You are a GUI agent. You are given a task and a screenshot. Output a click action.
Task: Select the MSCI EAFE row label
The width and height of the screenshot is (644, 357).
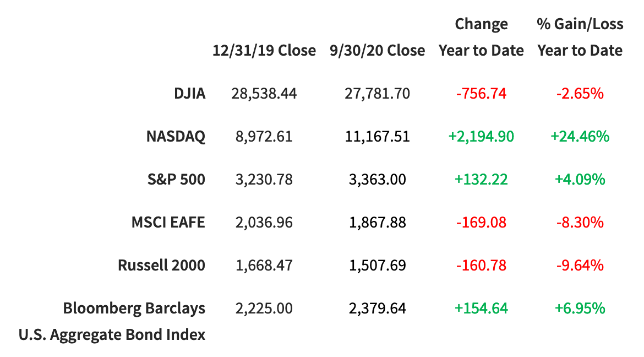coord(168,223)
